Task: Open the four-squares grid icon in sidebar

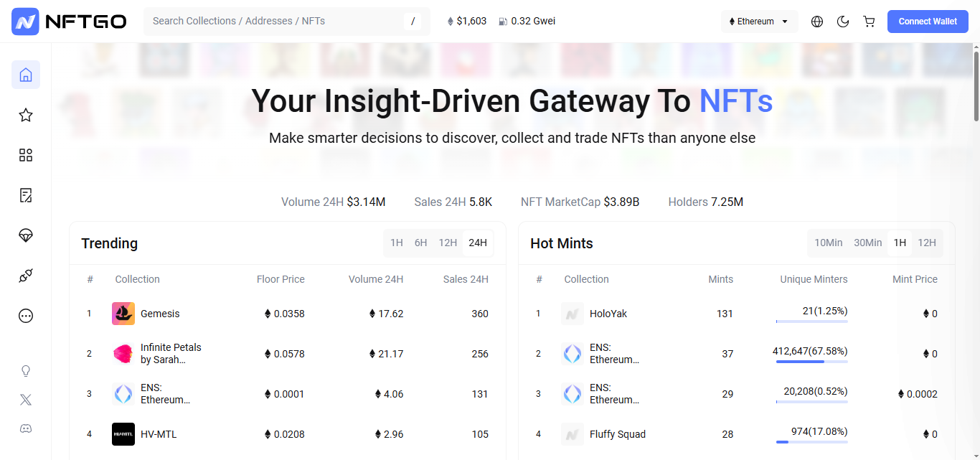Action: click(x=26, y=155)
